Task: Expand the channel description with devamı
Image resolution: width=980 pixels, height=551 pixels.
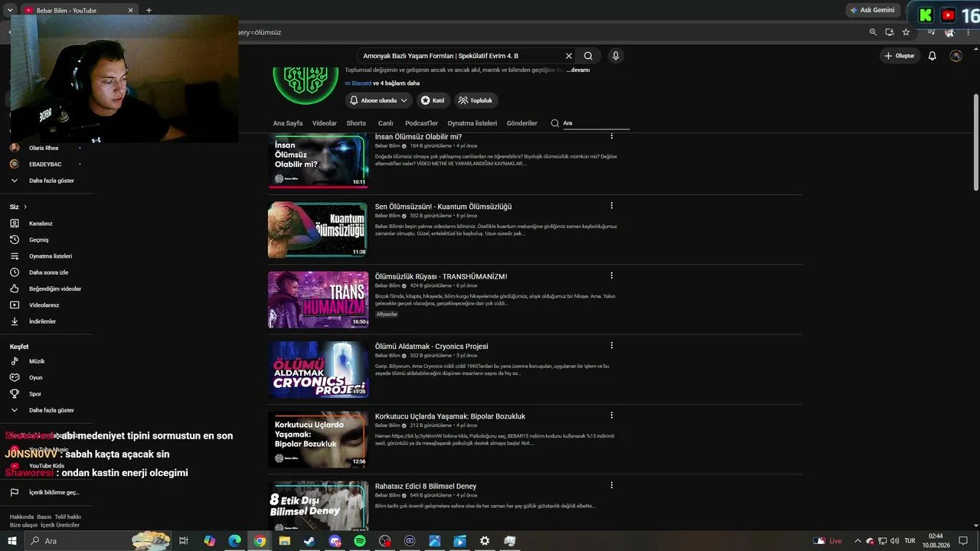Action: (578, 70)
